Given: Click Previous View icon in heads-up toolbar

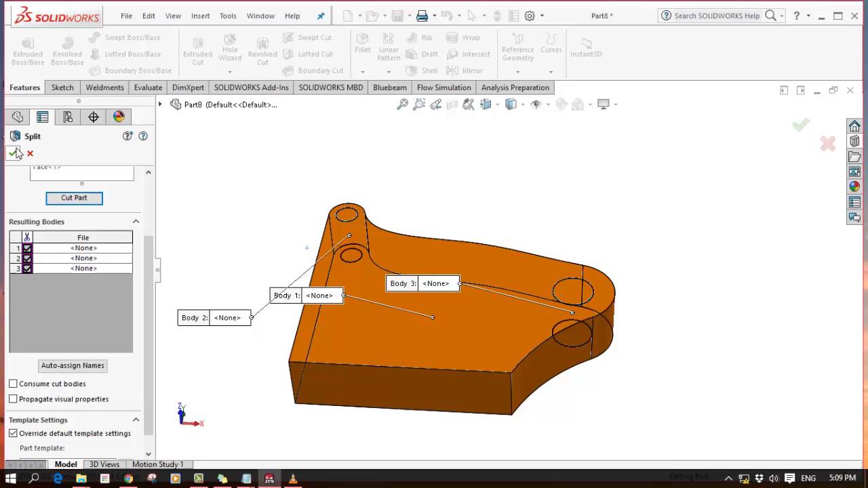Looking at the screenshot, I should [x=436, y=104].
